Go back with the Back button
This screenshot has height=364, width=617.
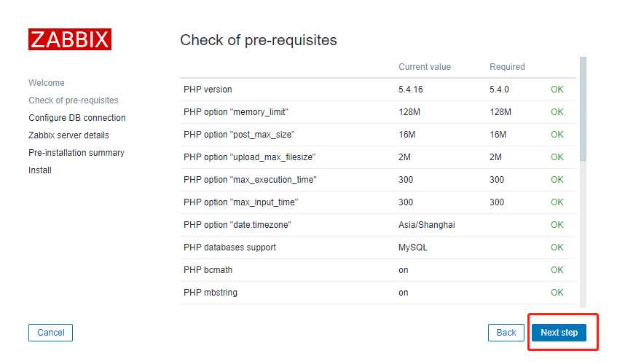506,333
